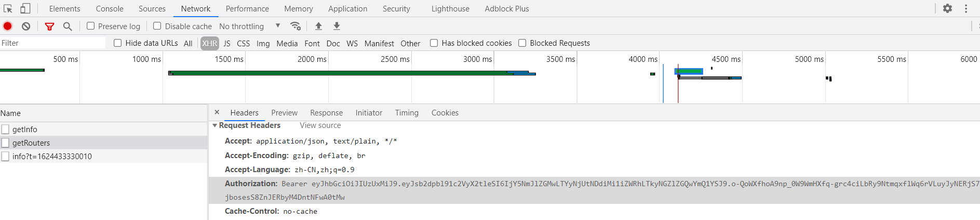
Task: Click in the Filter text field
Action: [52, 43]
